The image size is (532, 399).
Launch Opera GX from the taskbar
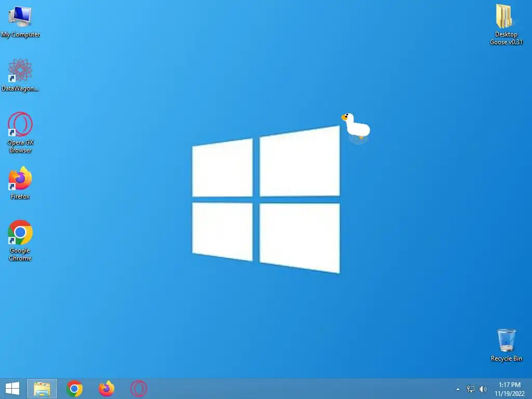coord(139,389)
